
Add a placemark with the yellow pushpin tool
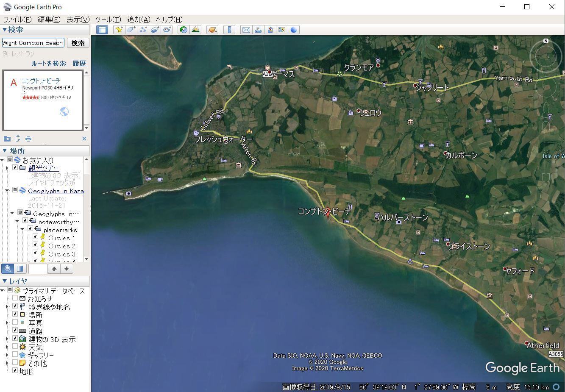(x=119, y=30)
